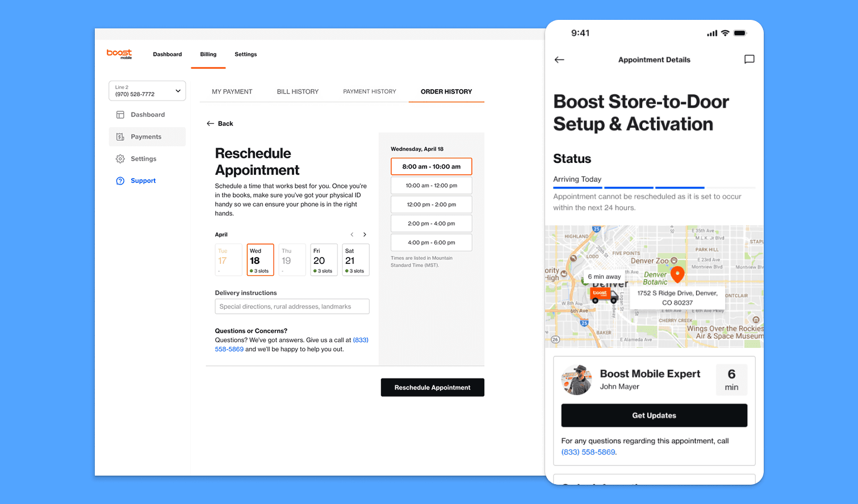Switch to My Payment tab
Screen dimensions: 858x504
(x=232, y=91)
